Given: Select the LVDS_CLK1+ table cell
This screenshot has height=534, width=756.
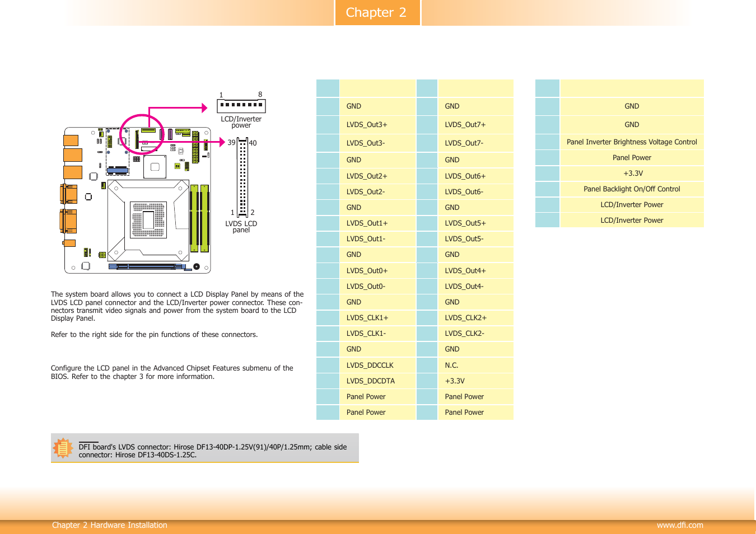Looking at the screenshot, I should pyautogui.click(x=378, y=318).
